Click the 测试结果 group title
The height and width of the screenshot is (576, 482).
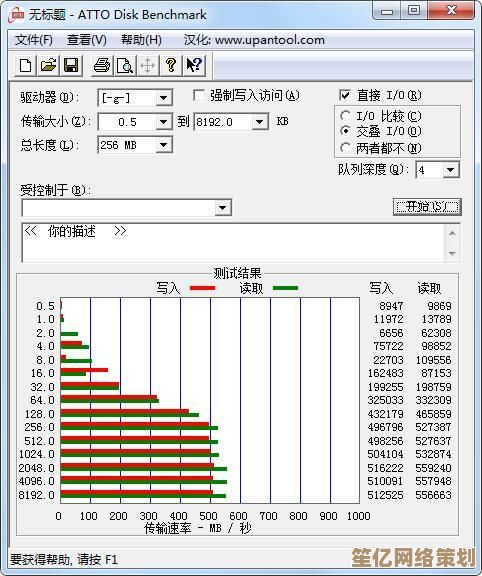(x=237, y=273)
